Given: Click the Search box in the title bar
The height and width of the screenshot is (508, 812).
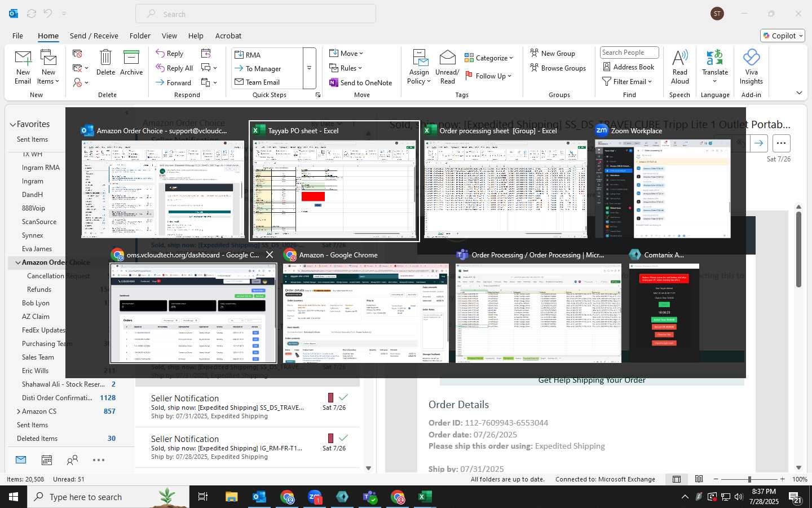Looking at the screenshot, I should coord(255,14).
